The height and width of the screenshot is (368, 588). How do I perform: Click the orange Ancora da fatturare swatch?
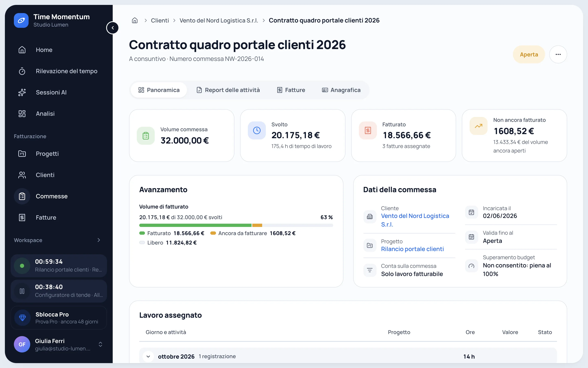coord(213,233)
